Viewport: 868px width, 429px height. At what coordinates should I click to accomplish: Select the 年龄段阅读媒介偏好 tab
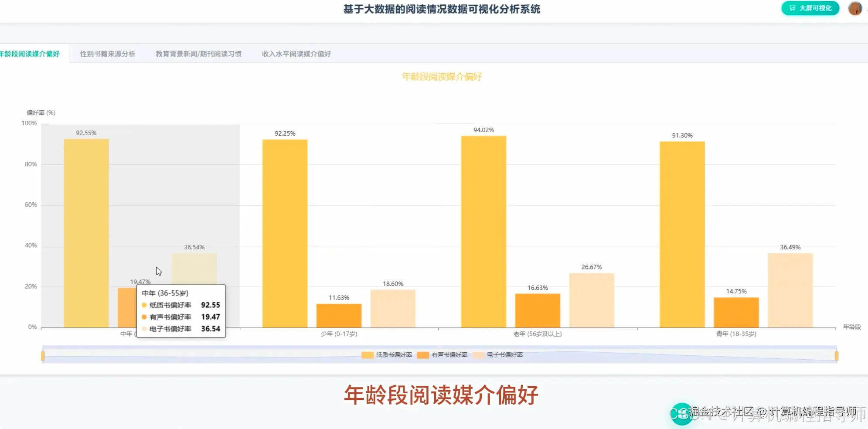31,53
